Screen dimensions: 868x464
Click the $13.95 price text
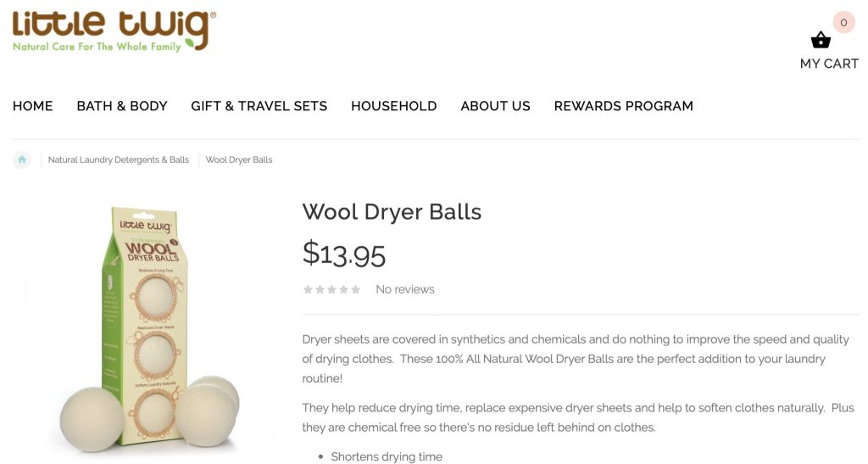pos(344,254)
